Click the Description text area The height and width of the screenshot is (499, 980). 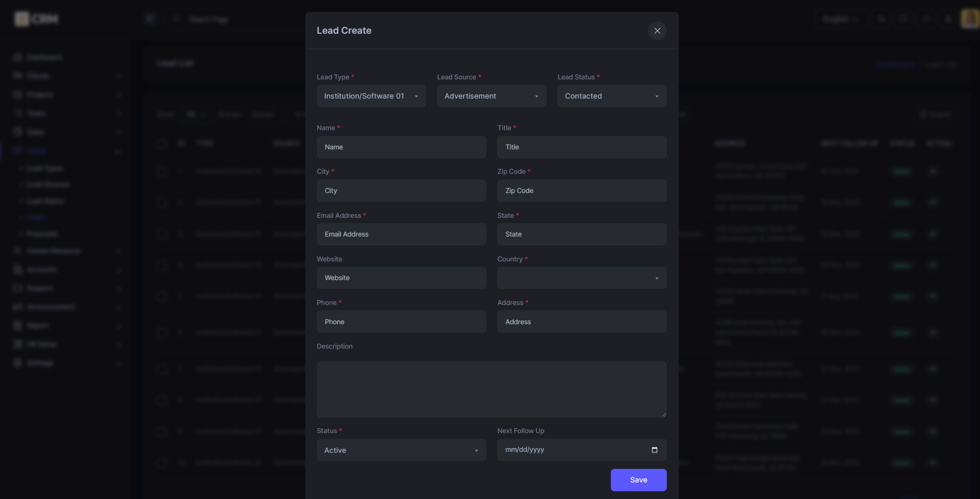click(x=491, y=390)
